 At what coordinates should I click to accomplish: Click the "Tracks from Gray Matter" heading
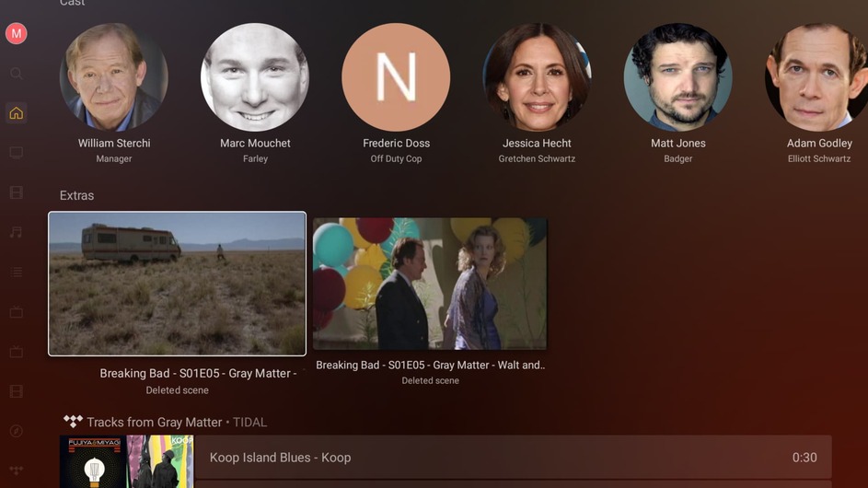pos(155,422)
